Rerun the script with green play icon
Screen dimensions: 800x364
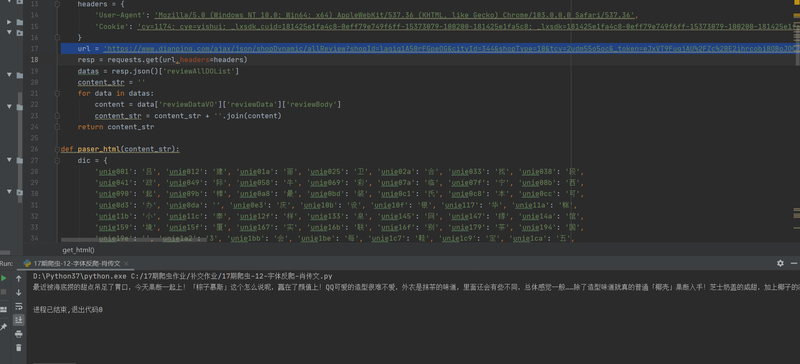[x=4, y=278]
